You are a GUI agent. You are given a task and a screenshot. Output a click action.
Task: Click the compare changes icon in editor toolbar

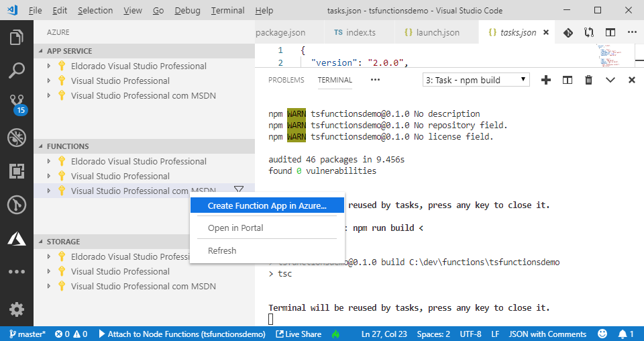tap(589, 32)
